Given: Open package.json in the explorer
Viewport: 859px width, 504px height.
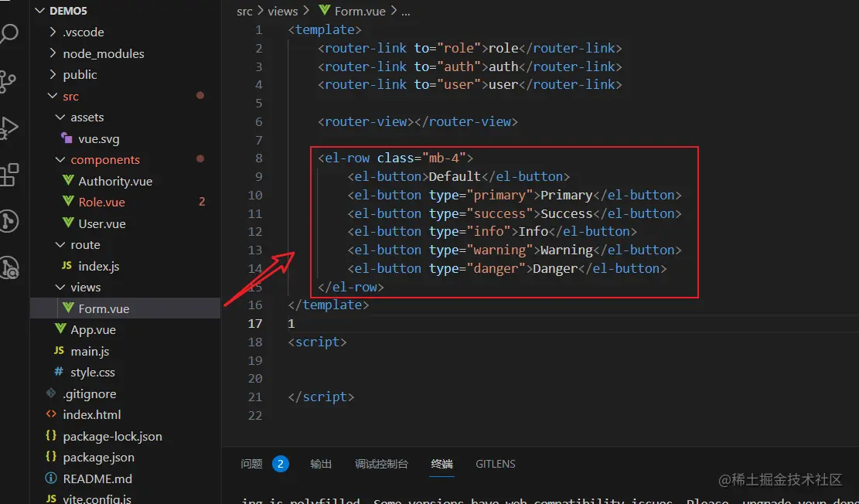Looking at the screenshot, I should click(99, 458).
